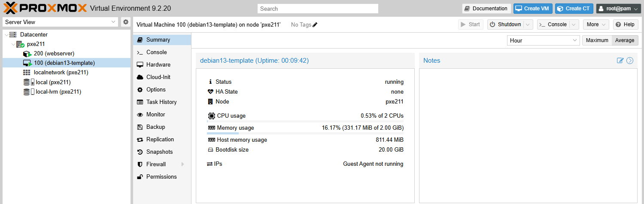This screenshot has height=204, width=644.
Task: Click the Host memory usage value '811.44 MiB'
Action: 389,140
